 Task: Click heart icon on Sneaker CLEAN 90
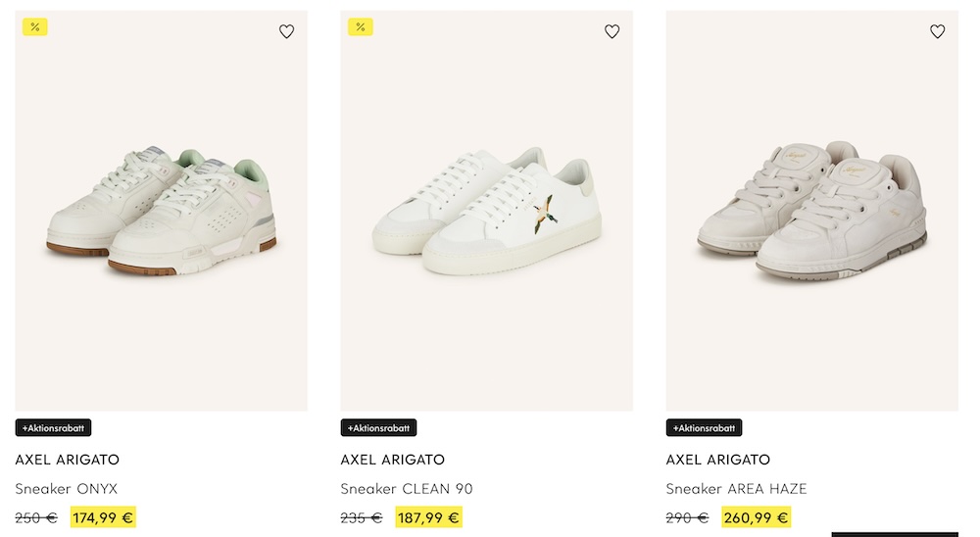pos(612,31)
